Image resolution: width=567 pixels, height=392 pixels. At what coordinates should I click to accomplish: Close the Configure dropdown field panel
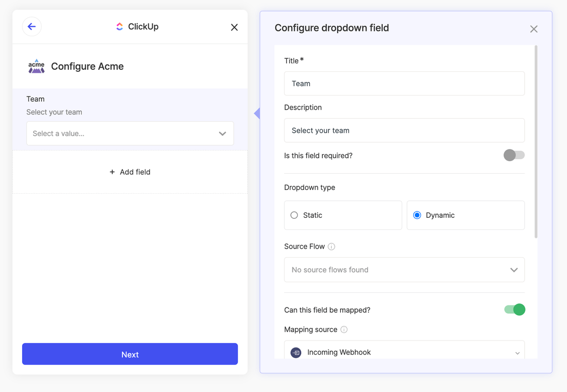[533, 29]
